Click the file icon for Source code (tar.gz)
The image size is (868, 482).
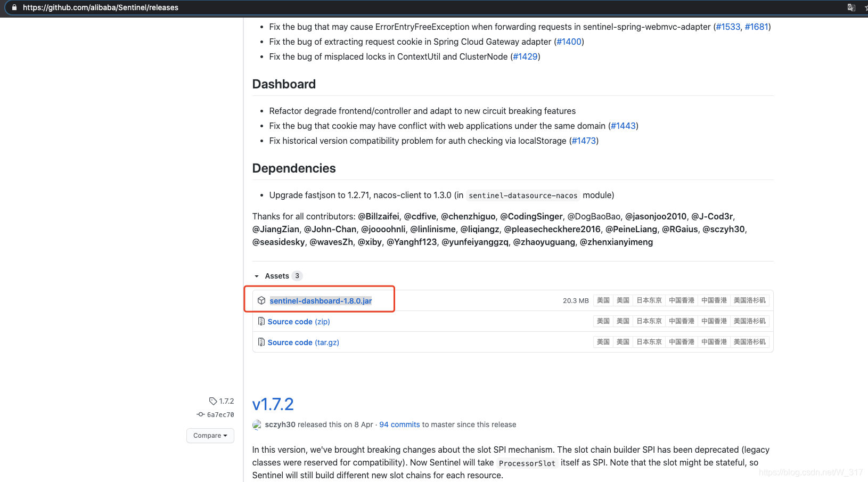[x=261, y=342]
